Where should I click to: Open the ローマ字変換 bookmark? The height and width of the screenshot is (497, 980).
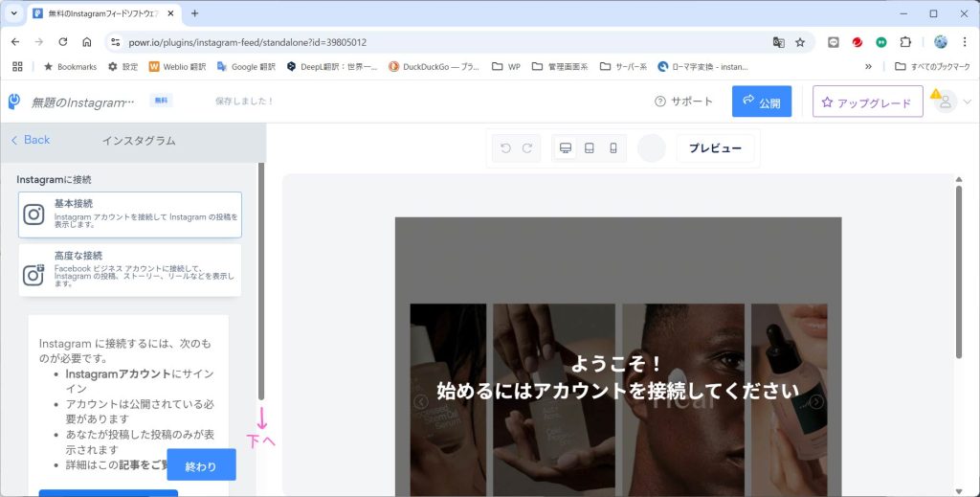click(703, 66)
